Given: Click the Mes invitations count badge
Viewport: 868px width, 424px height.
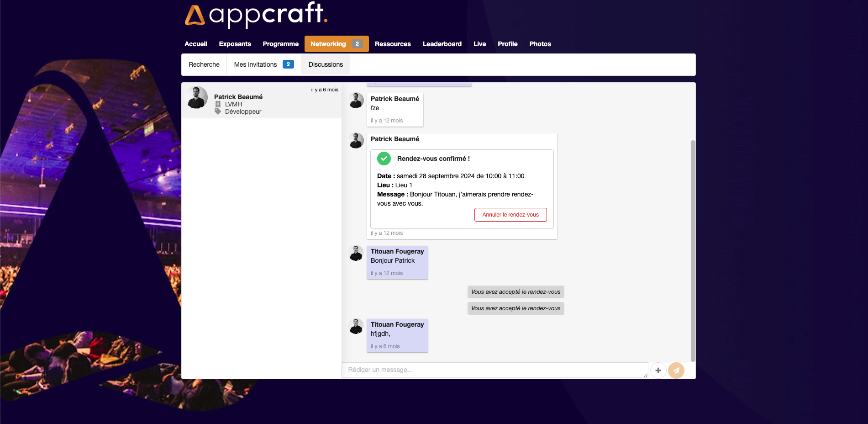Looking at the screenshot, I should 288,64.
